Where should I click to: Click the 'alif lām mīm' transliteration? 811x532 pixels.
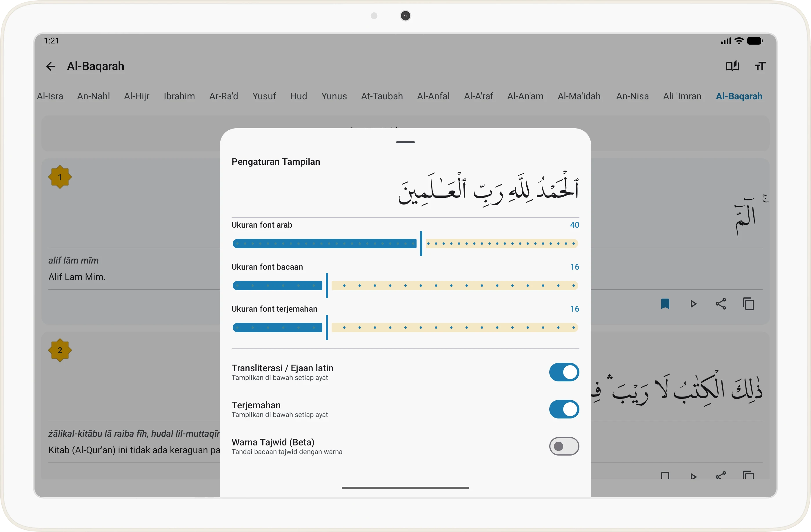point(73,260)
